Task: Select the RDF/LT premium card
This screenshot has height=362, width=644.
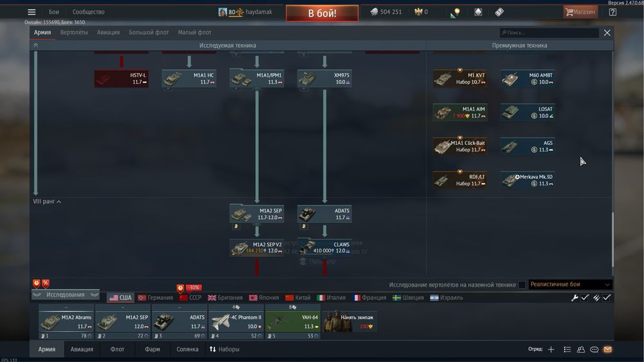Action: 460,180
